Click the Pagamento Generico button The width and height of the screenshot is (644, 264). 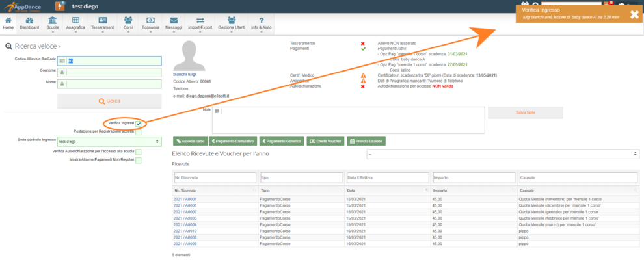[x=282, y=141]
